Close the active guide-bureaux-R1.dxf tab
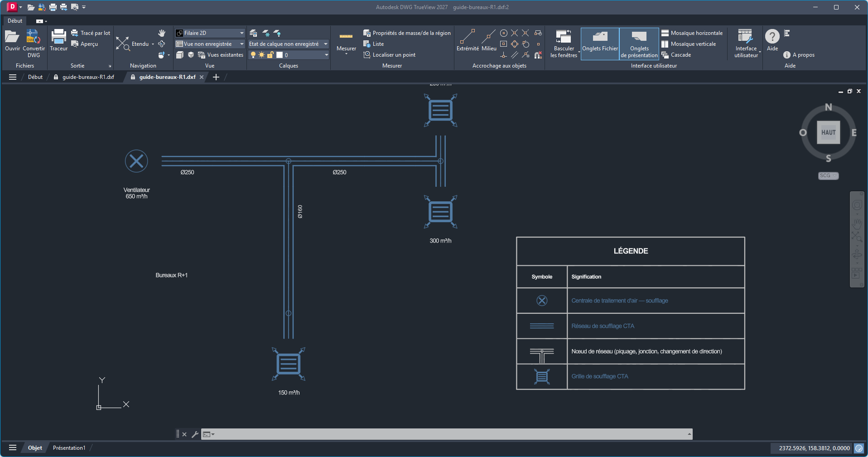Viewport: 868px width, 457px height. point(202,77)
